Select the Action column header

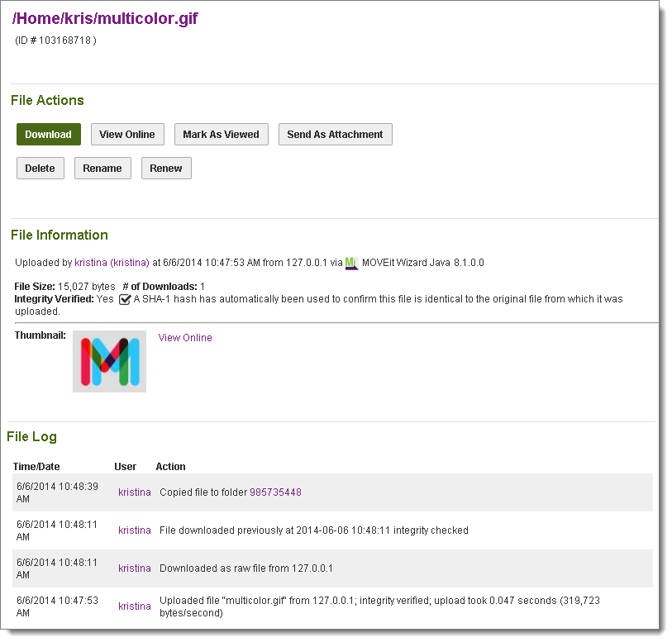click(170, 466)
